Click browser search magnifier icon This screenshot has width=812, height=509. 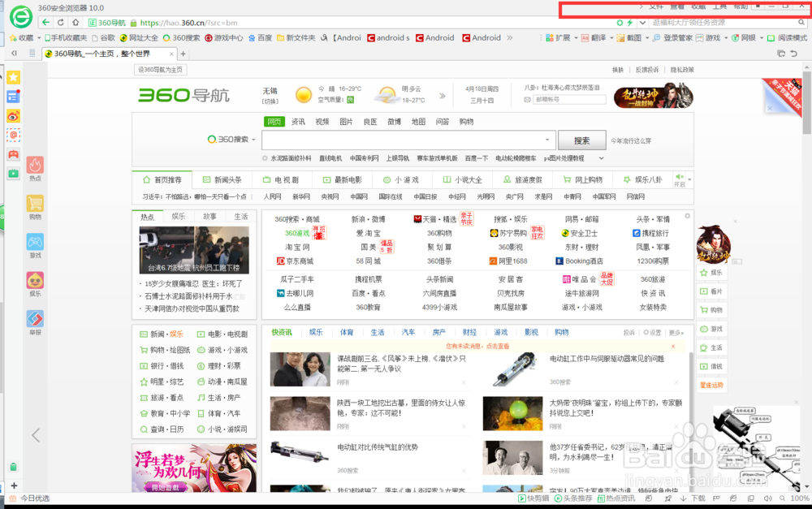[801, 22]
